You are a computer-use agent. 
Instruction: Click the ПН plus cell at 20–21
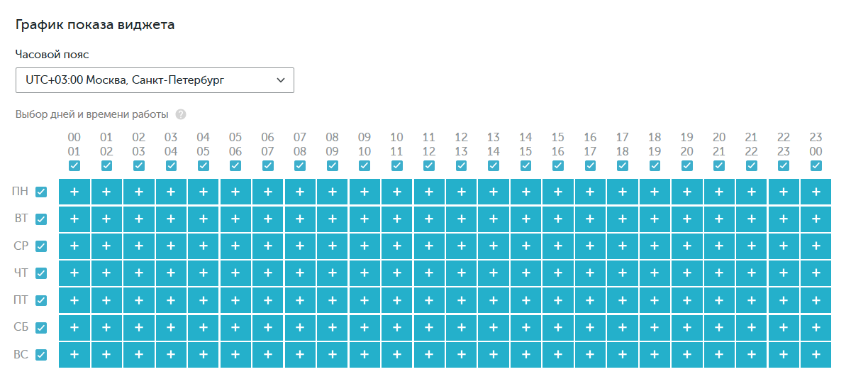click(x=719, y=192)
